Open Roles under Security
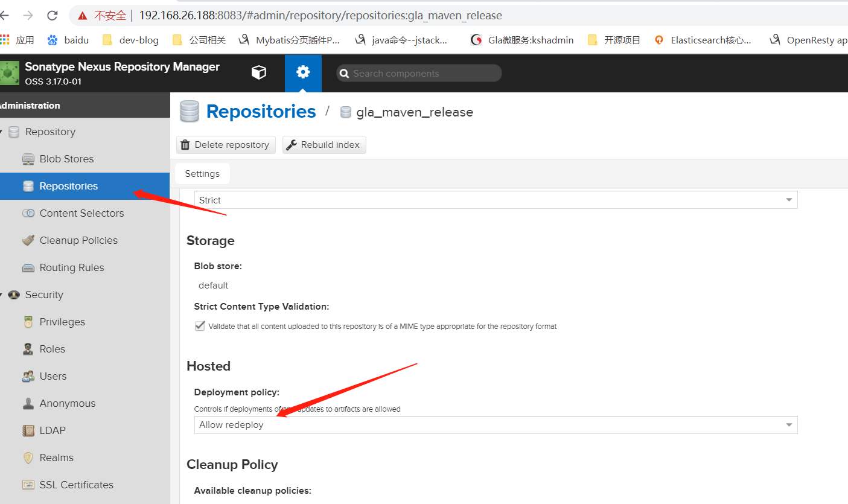This screenshot has height=504, width=848. tap(52, 349)
